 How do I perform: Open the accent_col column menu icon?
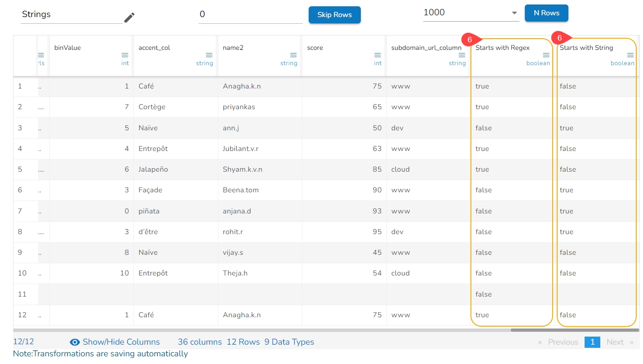[209, 55]
